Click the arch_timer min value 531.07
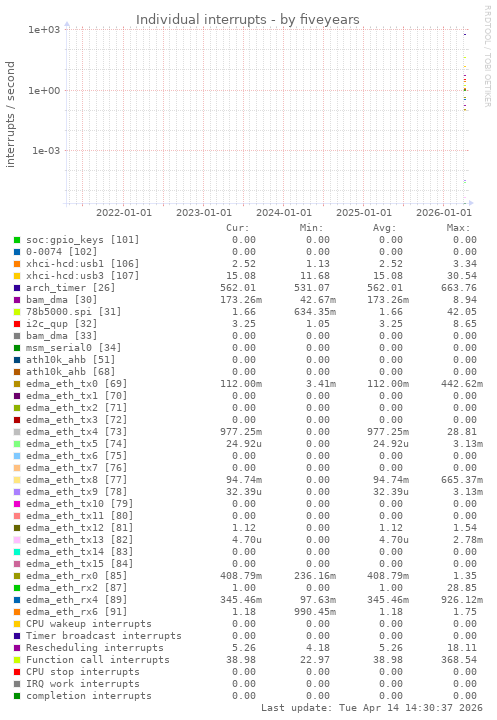 (312, 287)
